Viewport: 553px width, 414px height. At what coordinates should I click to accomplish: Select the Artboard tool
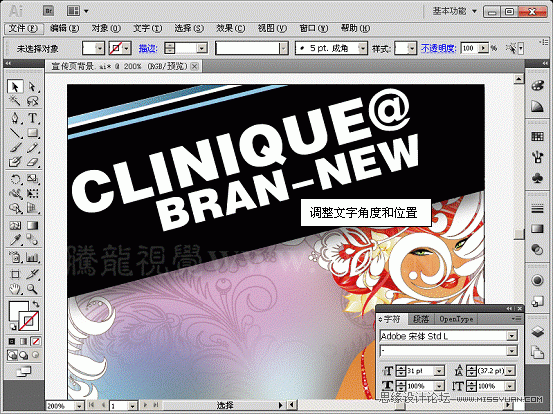(15, 274)
